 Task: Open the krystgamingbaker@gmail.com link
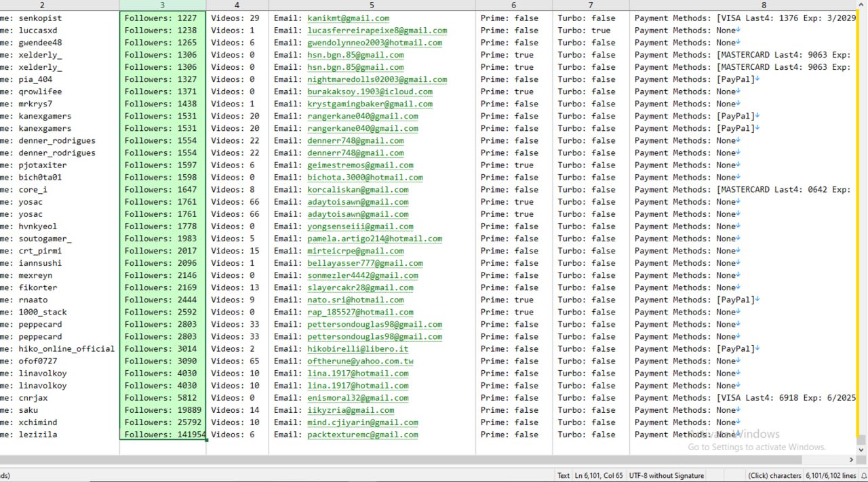click(x=370, y=104)
